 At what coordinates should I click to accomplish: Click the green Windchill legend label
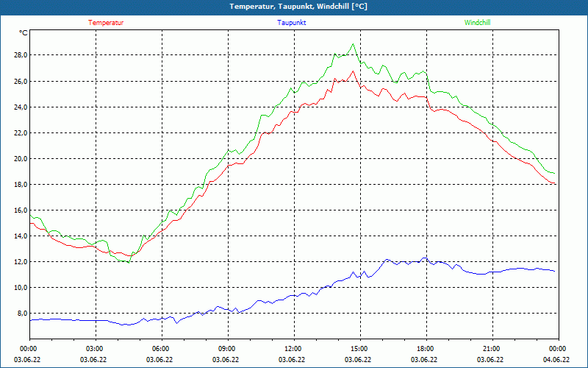point(477,23)
